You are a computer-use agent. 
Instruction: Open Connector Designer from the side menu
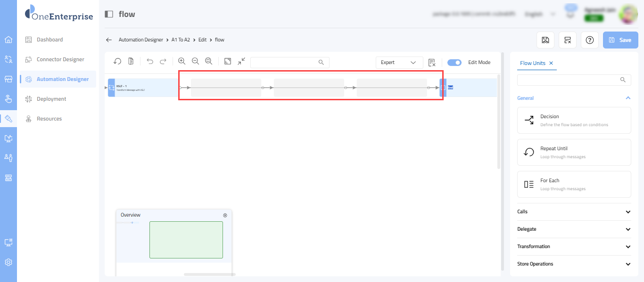pos(60,59)
